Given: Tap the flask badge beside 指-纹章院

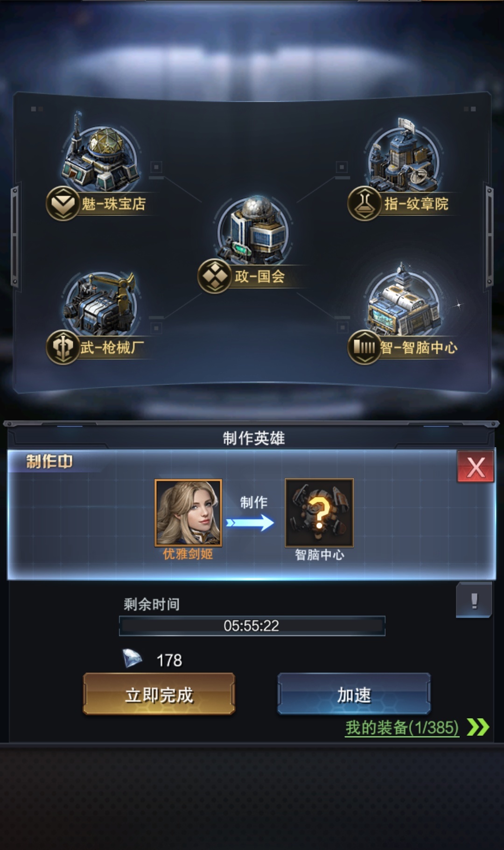Looking at the screenshot, I should click(x=364, y=203).
